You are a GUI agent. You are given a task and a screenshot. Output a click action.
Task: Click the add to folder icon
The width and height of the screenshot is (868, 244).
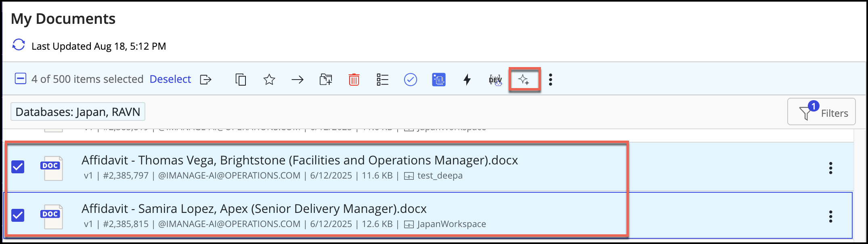[326, 80]
